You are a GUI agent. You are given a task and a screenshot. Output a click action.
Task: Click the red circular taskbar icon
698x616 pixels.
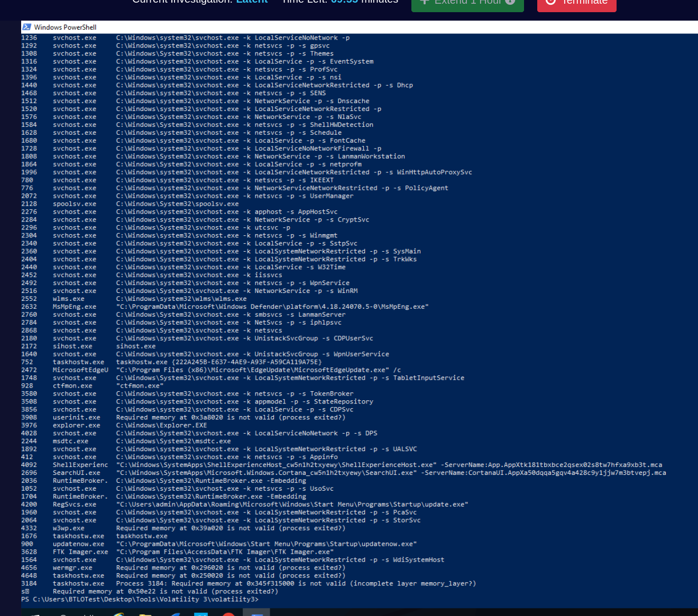click(x=228, y=614)
